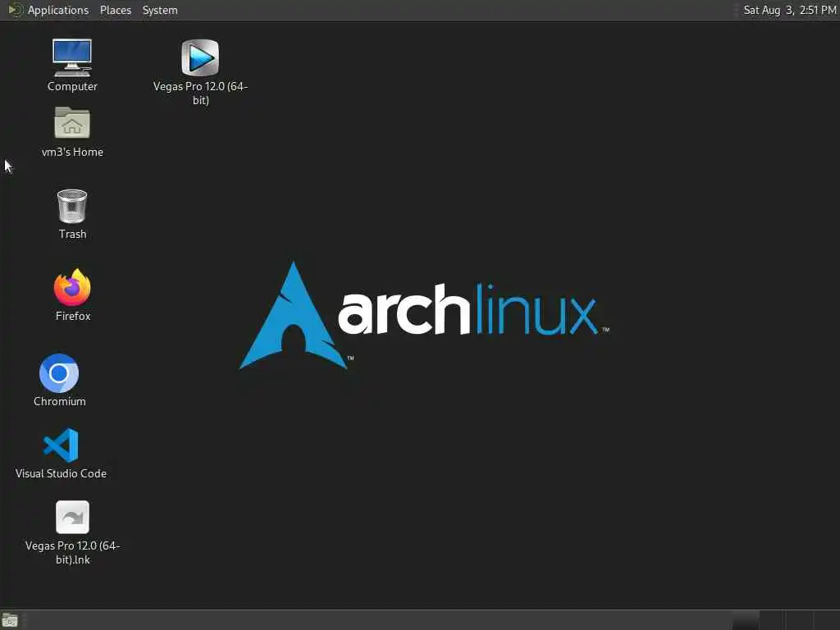Click the MATE logo next to Applications
Image resolution: width=840 pixels, height=630 pixels.
(15, 10)
